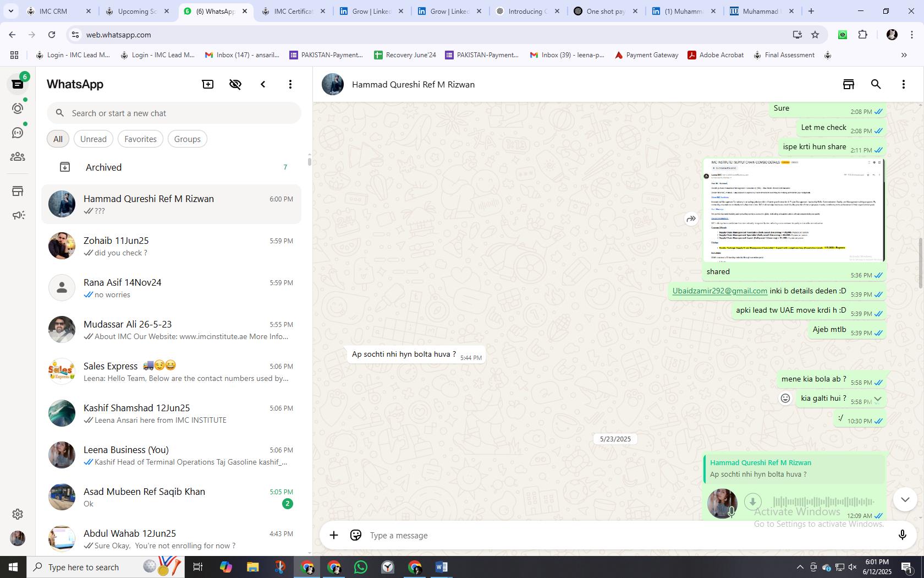Show hidden system tray icons
Image resolution: width=924 pixels, height=578 pixels.
click(x=800, y=567)
